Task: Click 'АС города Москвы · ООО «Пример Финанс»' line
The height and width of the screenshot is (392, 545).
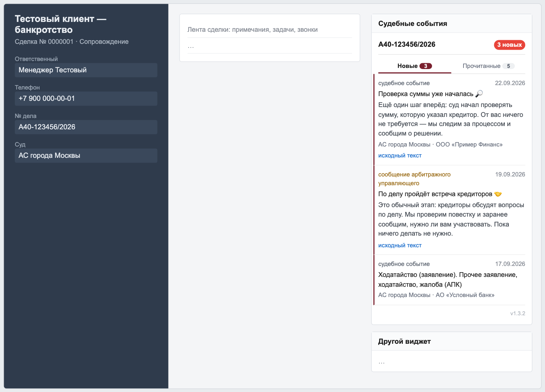Action: tap(440, 145)
